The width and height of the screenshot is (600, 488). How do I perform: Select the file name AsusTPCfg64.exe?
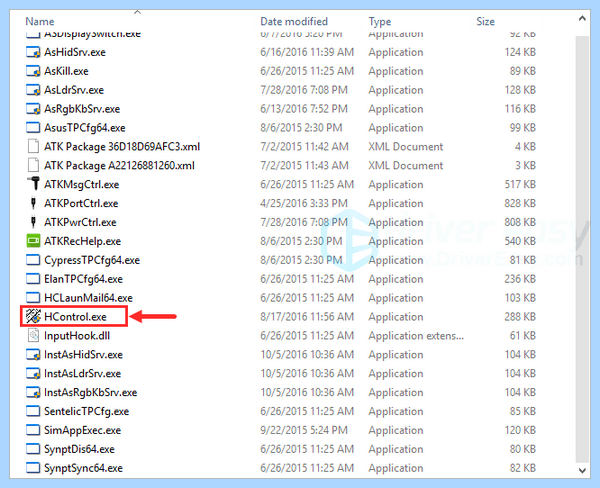click(85, 128)
